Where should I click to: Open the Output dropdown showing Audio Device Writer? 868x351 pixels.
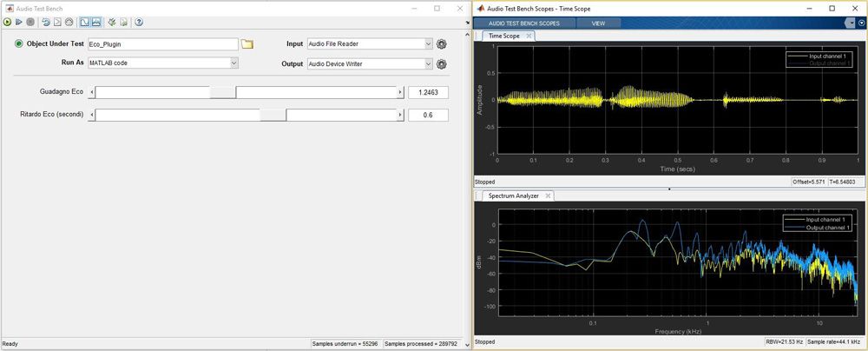(428, 63)
